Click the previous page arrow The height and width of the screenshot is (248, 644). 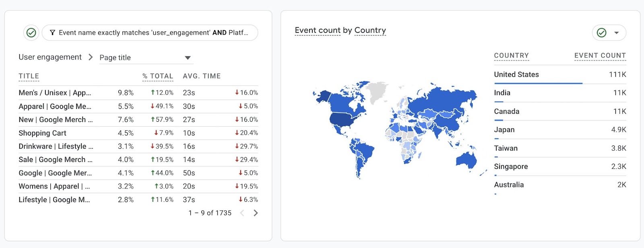242,213
